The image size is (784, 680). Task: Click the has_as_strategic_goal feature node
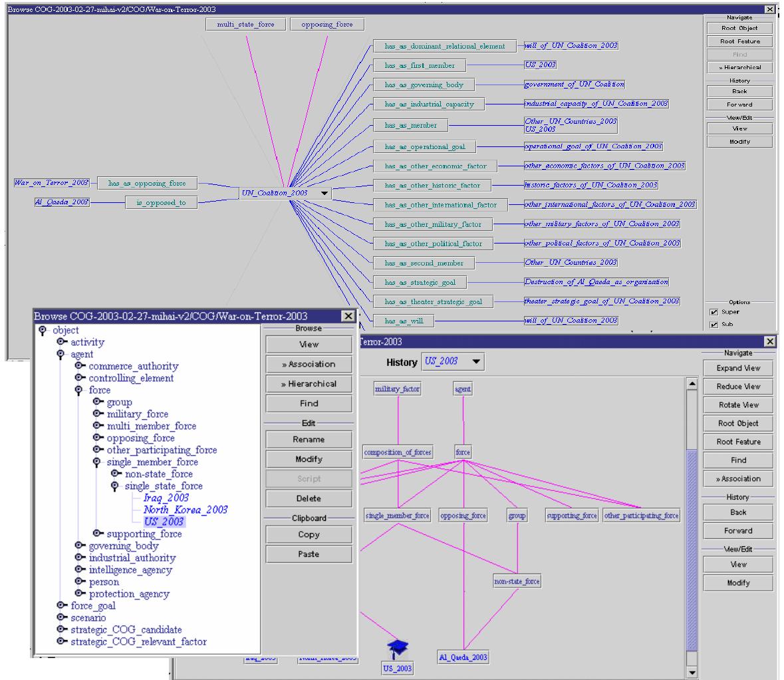(420, 282)
